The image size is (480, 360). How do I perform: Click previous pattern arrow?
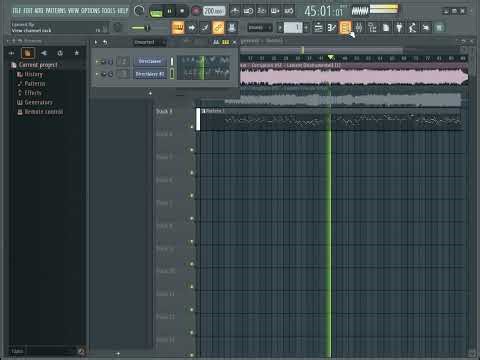[x=280, y=28]
